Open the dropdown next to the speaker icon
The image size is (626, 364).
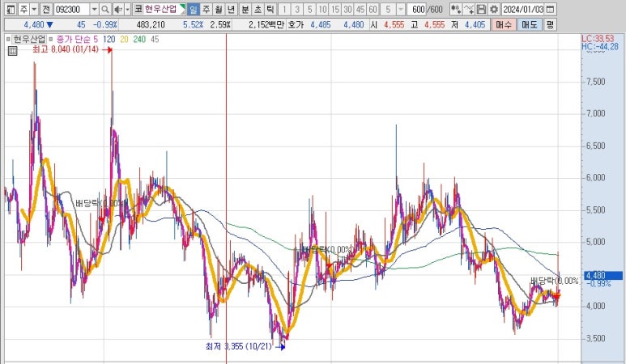coord(127,9)
